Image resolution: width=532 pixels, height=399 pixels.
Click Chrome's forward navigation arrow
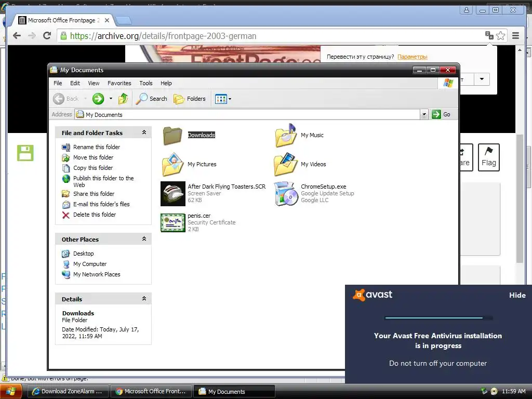(32, 36)
